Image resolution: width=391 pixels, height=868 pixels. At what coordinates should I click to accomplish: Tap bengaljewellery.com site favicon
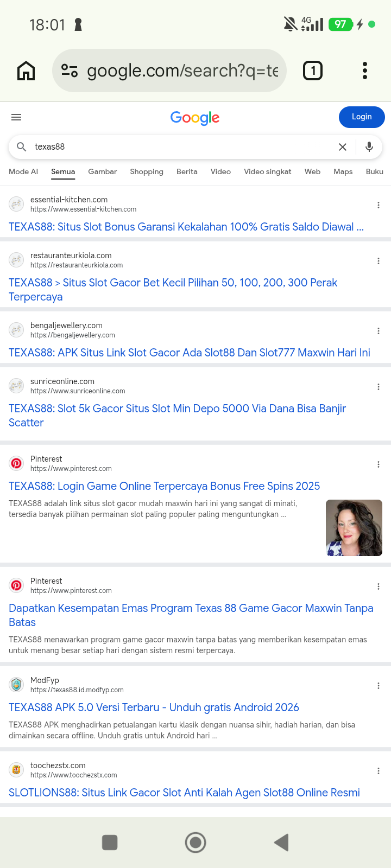(16, 330)
